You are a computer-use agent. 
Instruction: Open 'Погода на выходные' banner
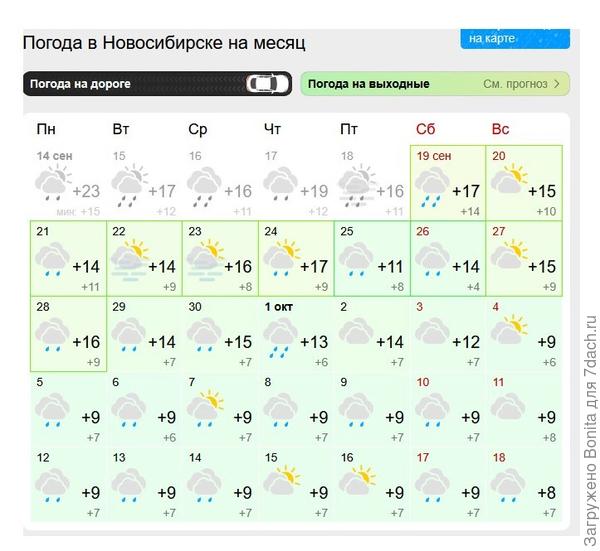(435, 84)
